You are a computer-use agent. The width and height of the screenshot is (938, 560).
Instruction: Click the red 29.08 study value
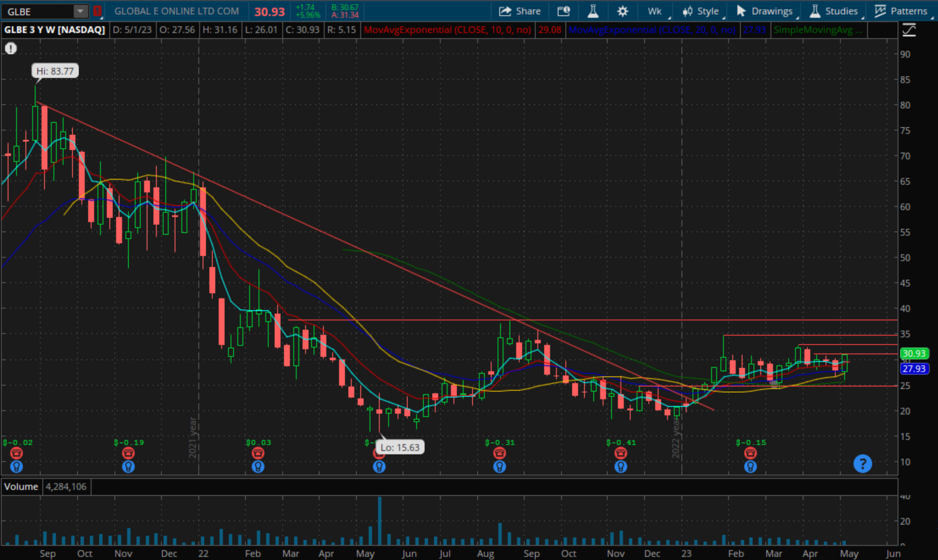550,30
